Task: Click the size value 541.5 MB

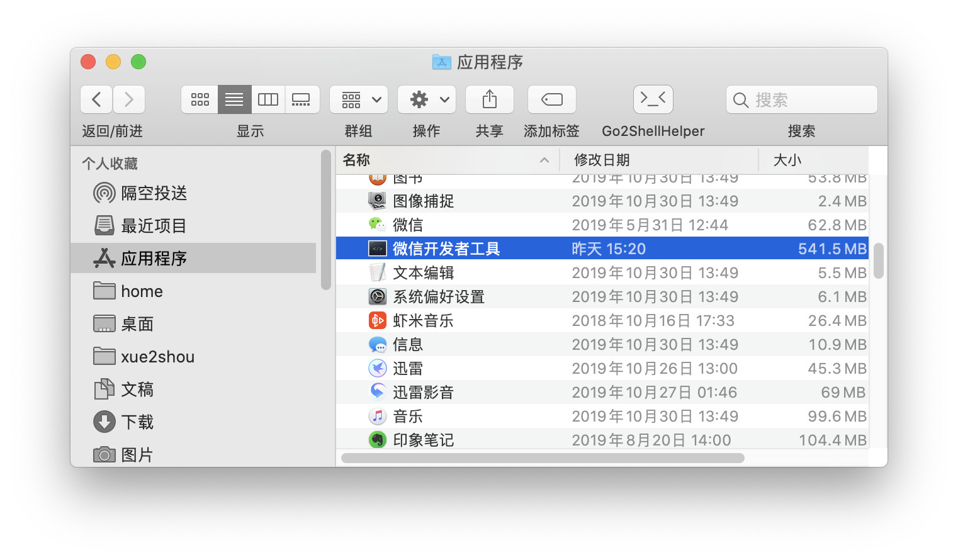Action: click(832, 249)
